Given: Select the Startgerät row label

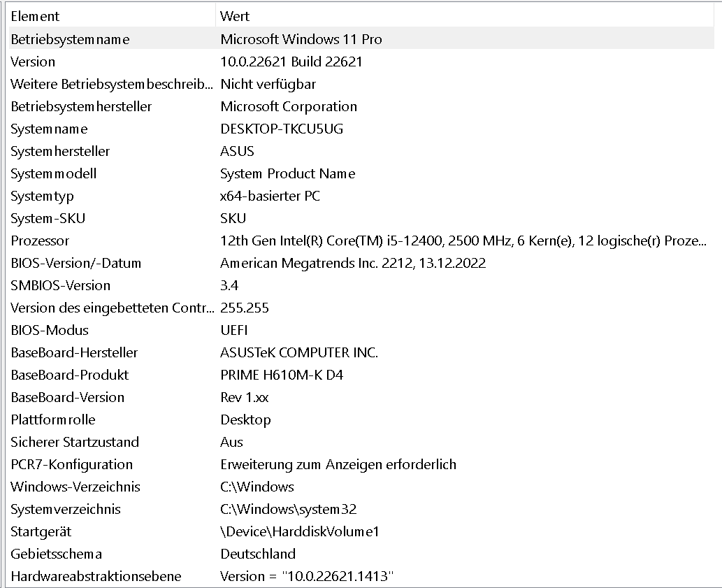Looking at the screenshot, I should [41, 532].
